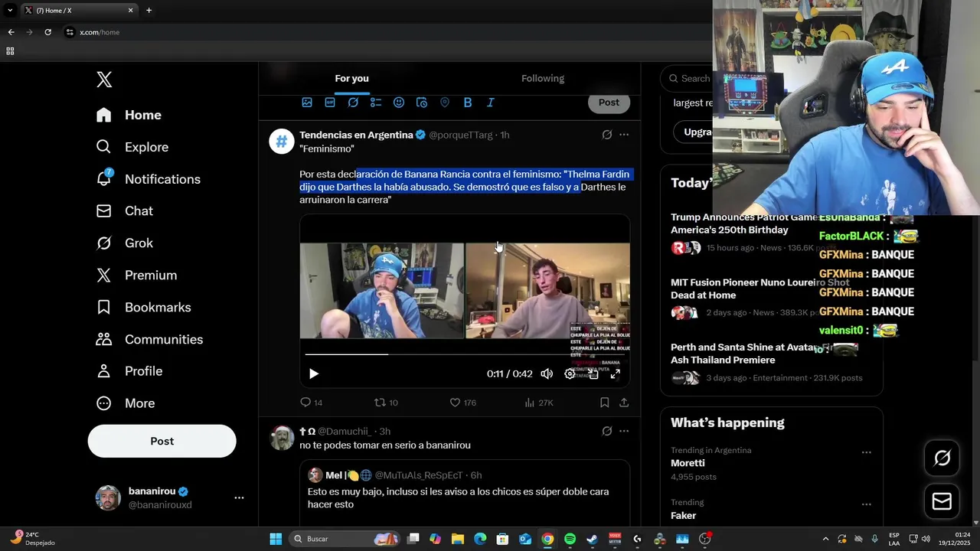The height and width of the screenshot is (551, 980).
Task: Click the composer Post button
Action: coord(609,103)
